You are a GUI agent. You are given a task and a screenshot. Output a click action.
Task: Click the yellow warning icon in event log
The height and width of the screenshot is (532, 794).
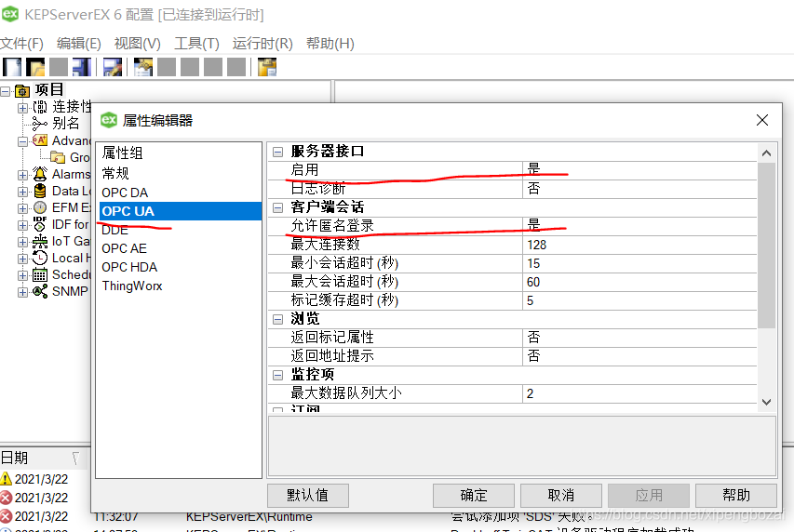pyautogui.click(x=6, y=479)
